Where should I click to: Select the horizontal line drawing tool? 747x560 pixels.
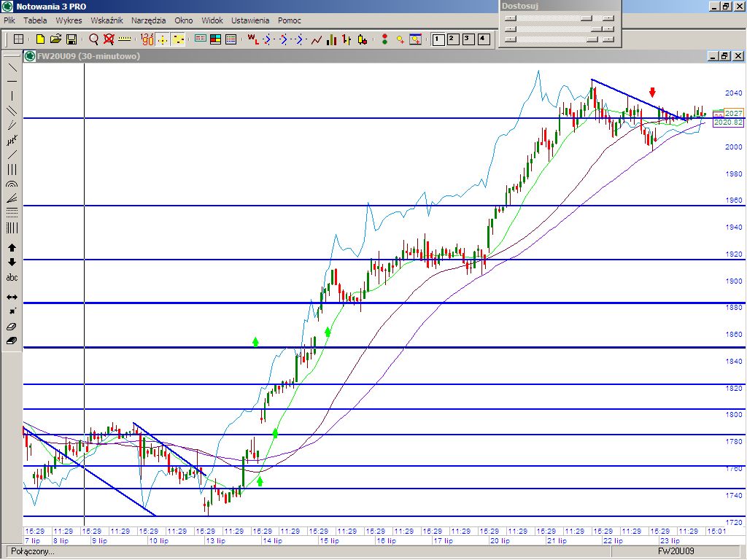pyautogui.click(x=12, y=82)
